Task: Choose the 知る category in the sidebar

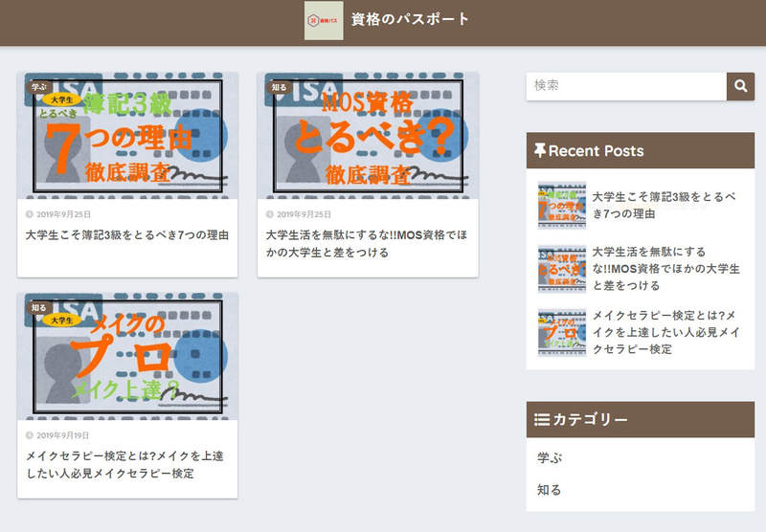Action: pos(550,490)
